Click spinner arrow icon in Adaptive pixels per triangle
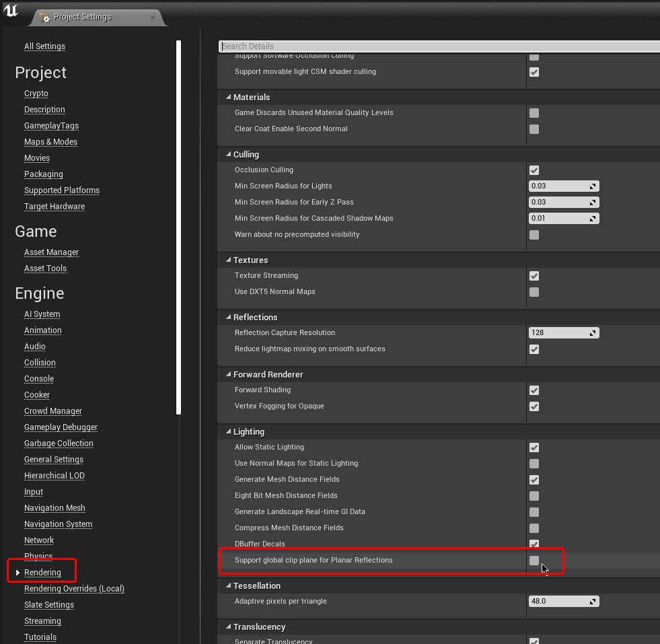 click(x=593, y=602)
